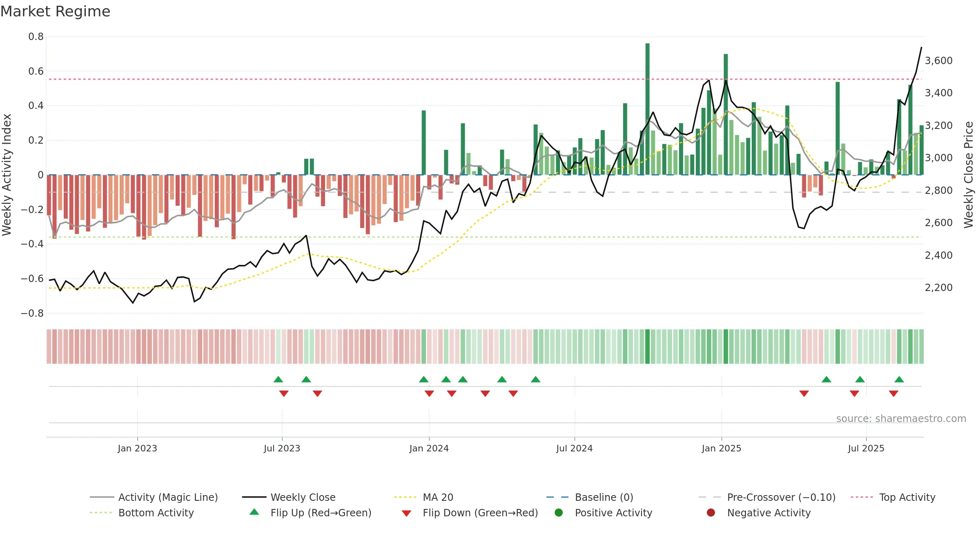Click the 0.2 activity axis label
This screenshot has height=551, width=980.
pos(36,140)
